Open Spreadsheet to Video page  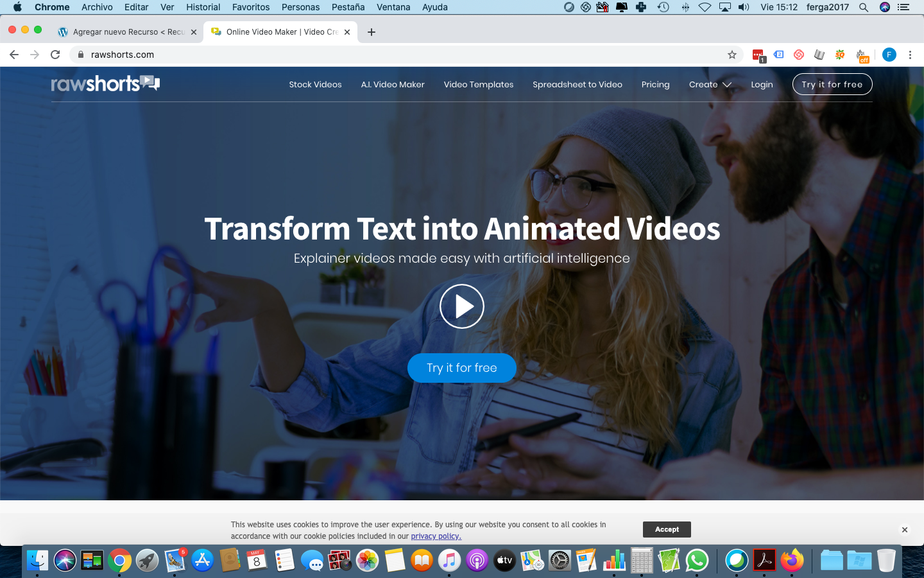(x=577, y=85)
